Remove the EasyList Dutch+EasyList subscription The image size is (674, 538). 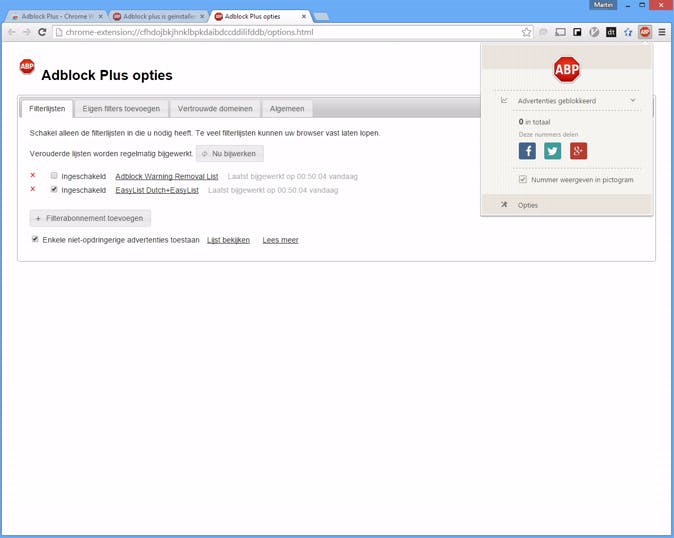point(33,189)
